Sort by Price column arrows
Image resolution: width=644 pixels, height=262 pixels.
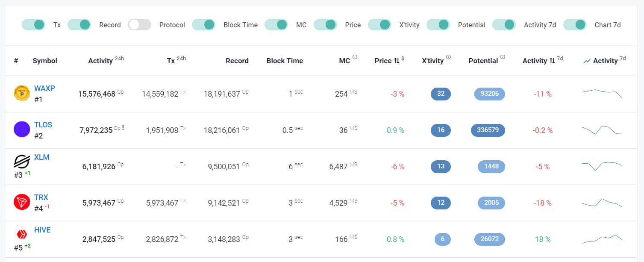(397, 61)
